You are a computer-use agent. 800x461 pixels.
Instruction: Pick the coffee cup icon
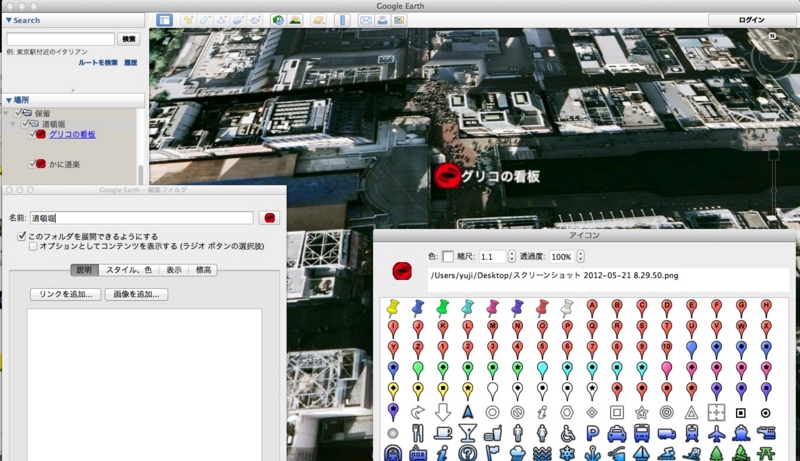[442, 433]
